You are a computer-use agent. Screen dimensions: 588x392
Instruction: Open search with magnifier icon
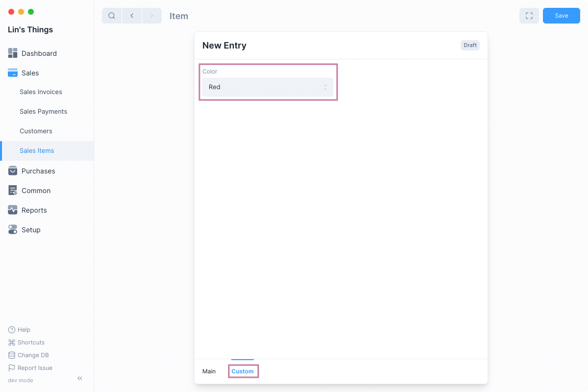(112, 16)
